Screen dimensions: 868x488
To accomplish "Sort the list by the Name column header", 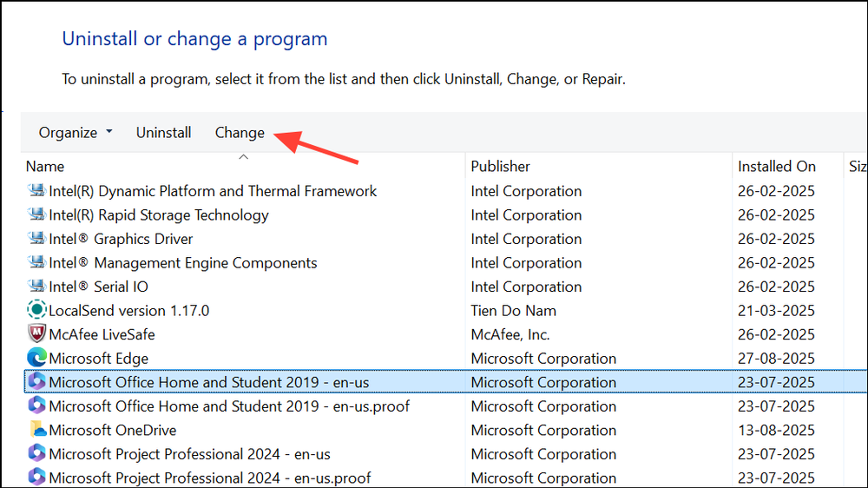I will click(45, 166).
